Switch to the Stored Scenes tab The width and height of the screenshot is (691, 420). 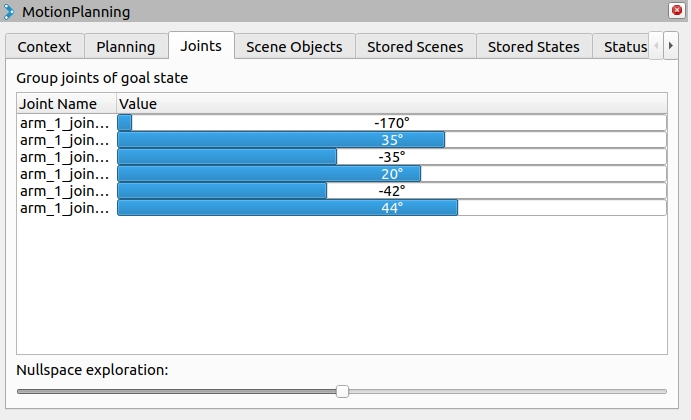coord(415,47)
